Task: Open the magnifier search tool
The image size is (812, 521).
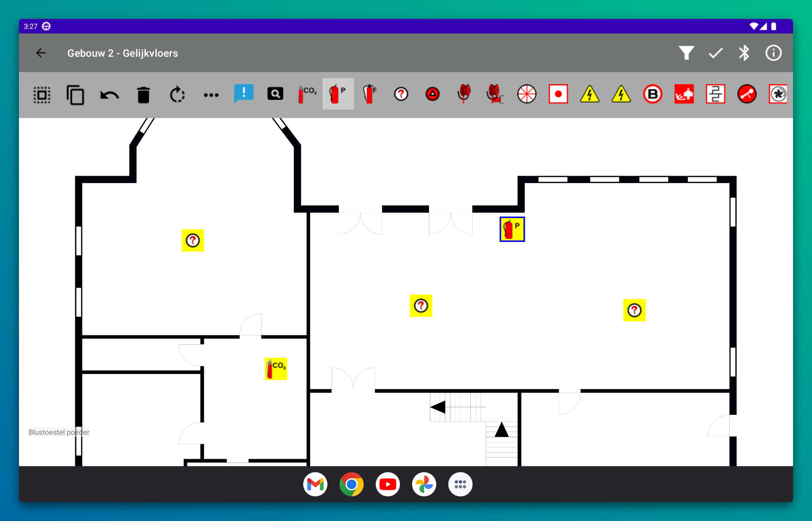Action: tap(275, 94)
